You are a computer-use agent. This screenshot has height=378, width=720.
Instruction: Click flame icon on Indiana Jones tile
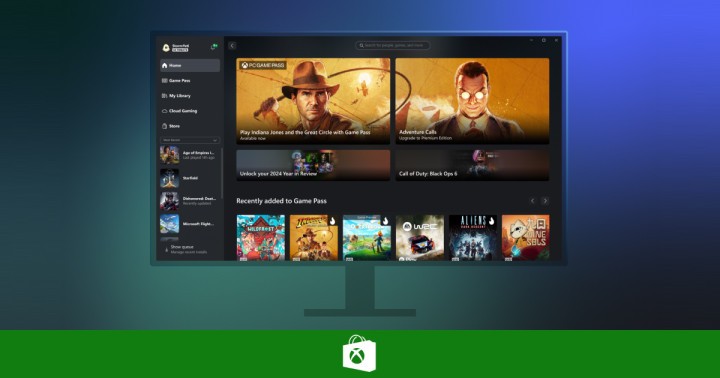pos(332,221)
